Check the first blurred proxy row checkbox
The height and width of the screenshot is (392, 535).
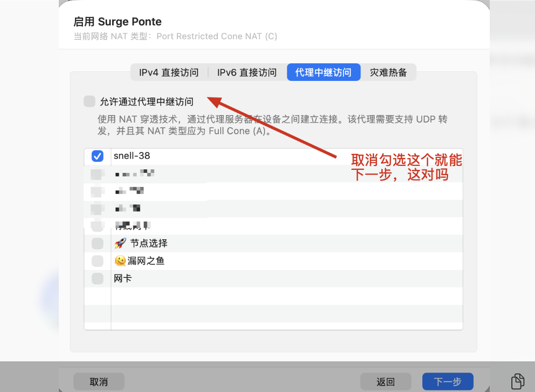[97, 174]
